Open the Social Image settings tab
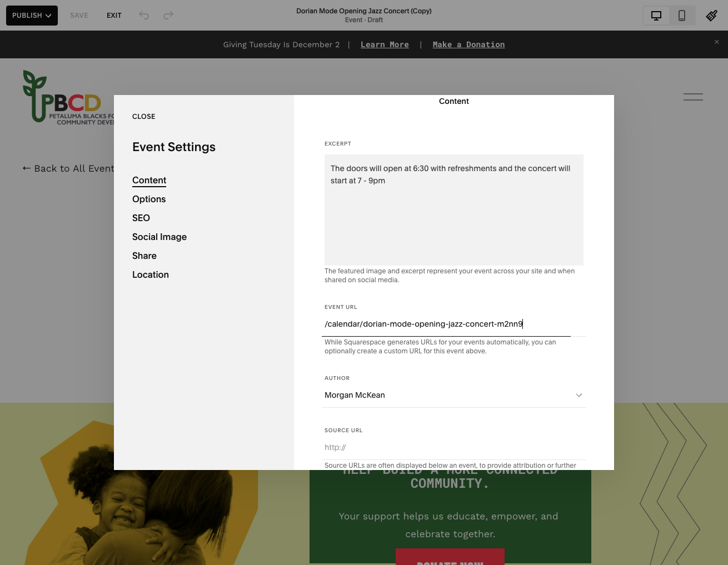The width and height of the screenshot is (728, 565). click(159, 237)
